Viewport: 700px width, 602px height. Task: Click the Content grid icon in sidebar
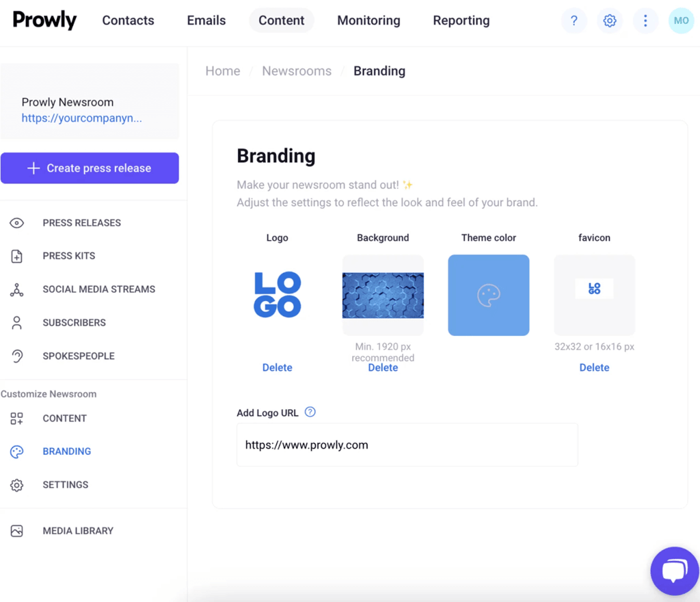click(17, 419)
